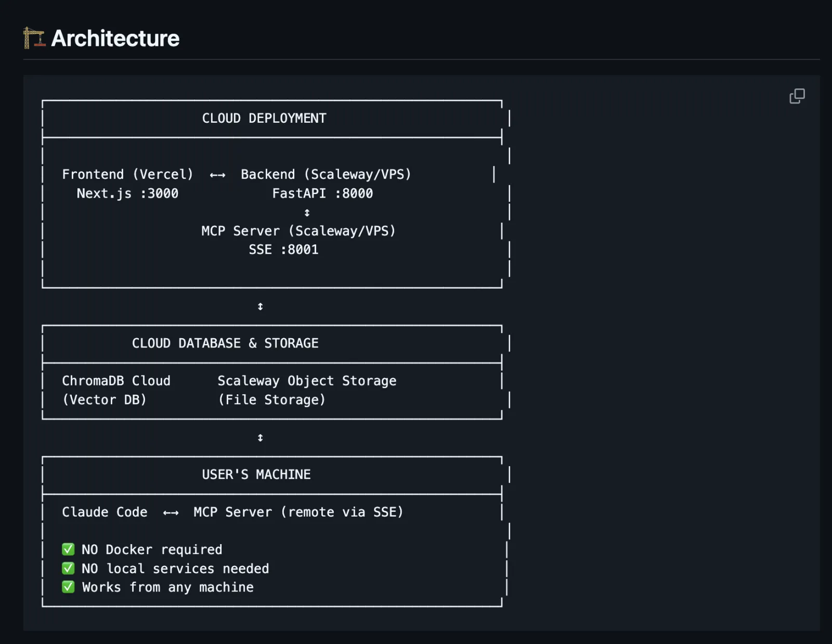Click checkmark next to 'NO Docker required'

coord(68,549)
